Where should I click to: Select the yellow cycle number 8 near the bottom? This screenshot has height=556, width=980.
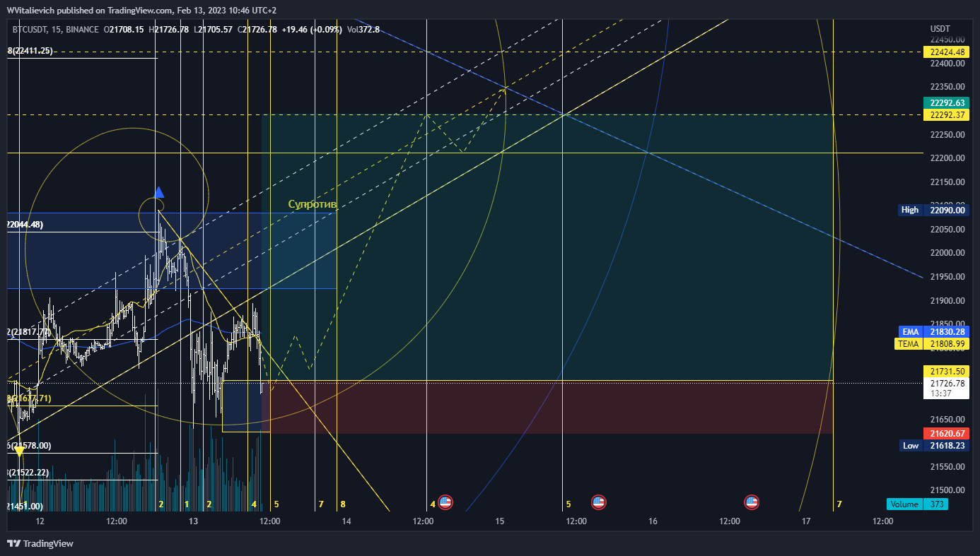(x=343, y=504)
